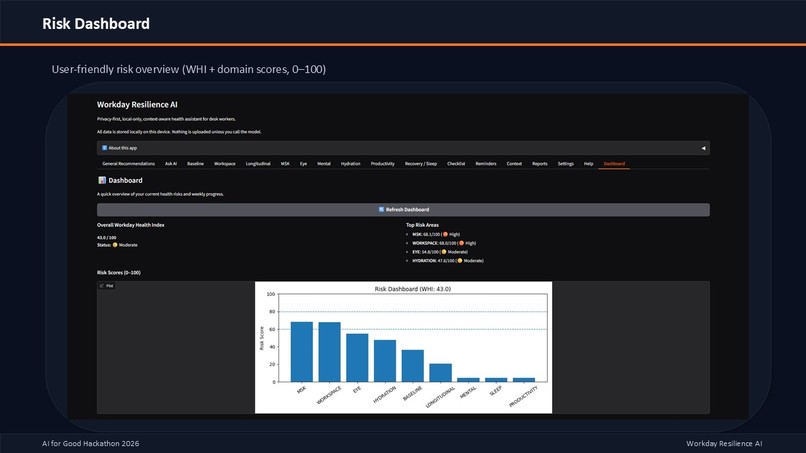
Task: Switch to the Ask AI tab
Action: pyautogui.click(x=171, y=164)
